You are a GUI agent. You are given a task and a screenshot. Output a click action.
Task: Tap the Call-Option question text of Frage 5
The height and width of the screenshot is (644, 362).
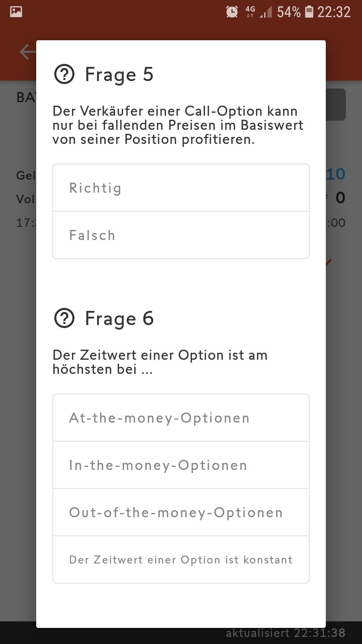tap(178, 125)
